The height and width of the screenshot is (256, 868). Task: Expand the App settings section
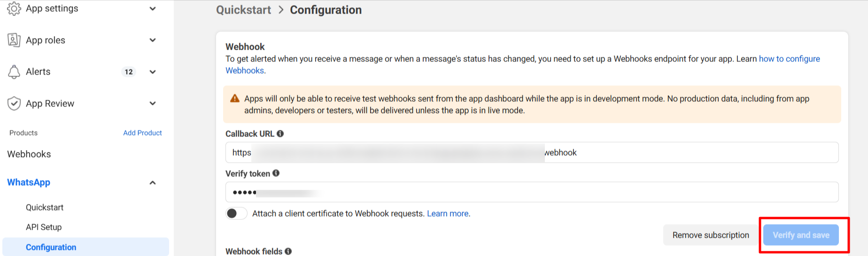(153, 8)
